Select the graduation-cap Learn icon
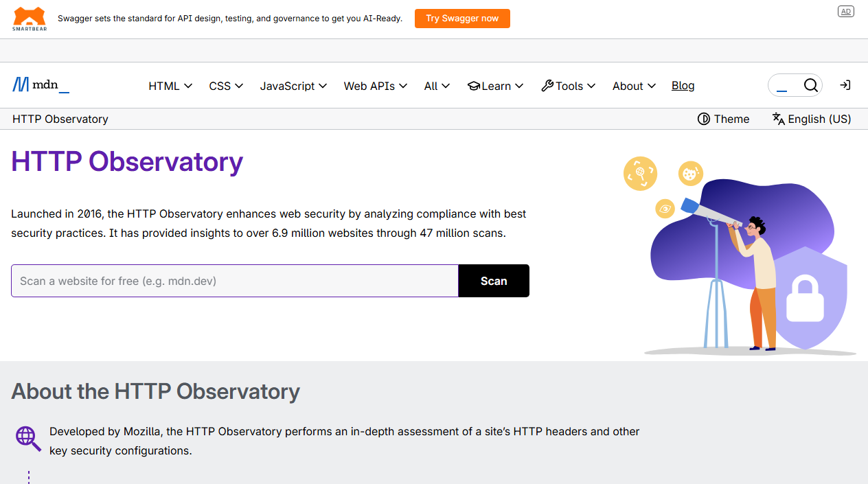This screenshot has height=484, width=868. tap(474, 85)
